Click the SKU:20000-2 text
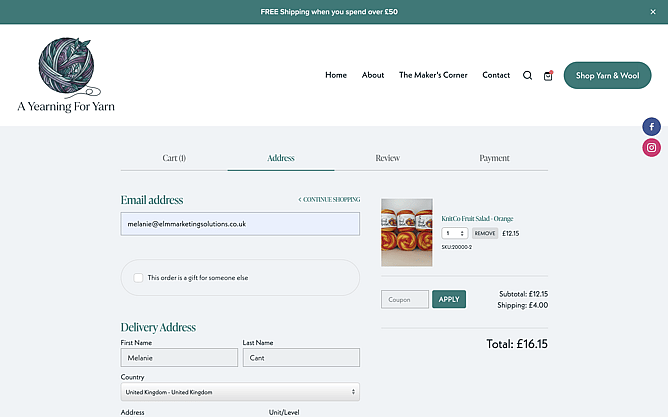This screenshot has width=668, height=417. click(457, 247)
